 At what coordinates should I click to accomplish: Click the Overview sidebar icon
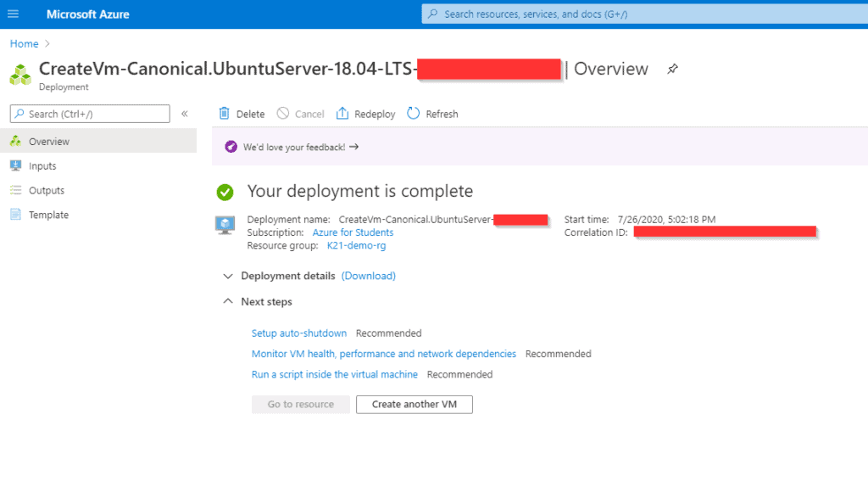[x=15, y=142]
